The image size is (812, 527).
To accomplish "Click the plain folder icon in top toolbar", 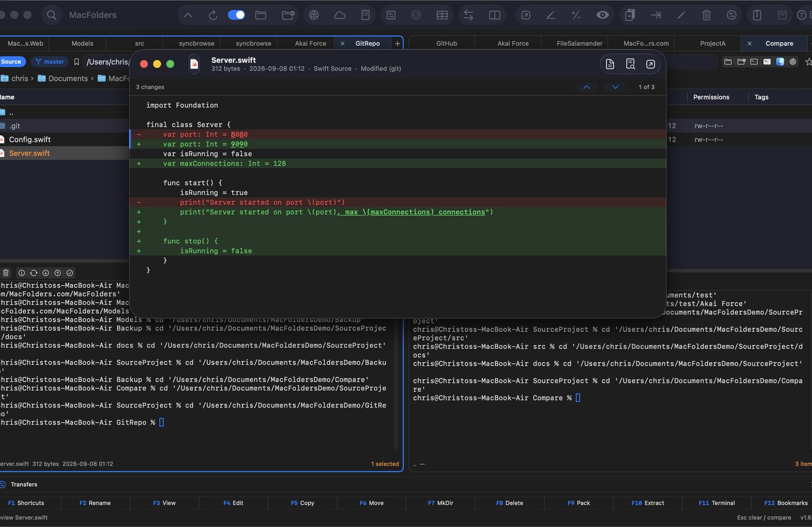I will [x=261, y=15].
